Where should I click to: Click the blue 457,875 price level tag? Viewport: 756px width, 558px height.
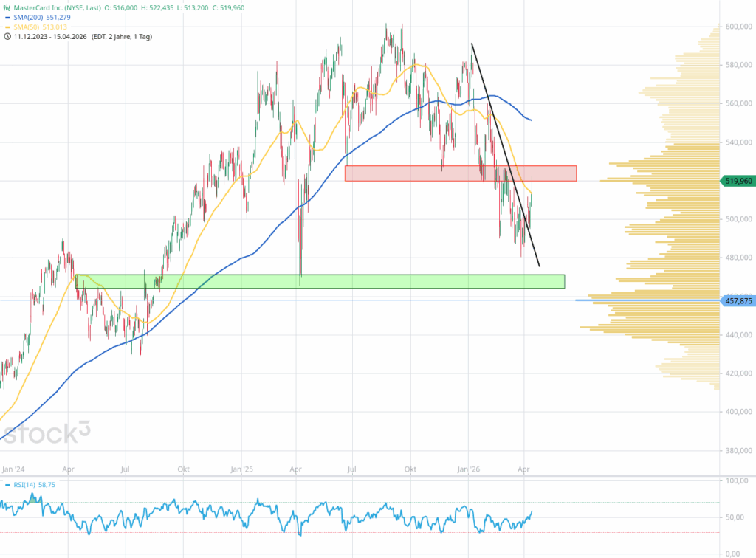pyautogui.click(x=737, y=300)
